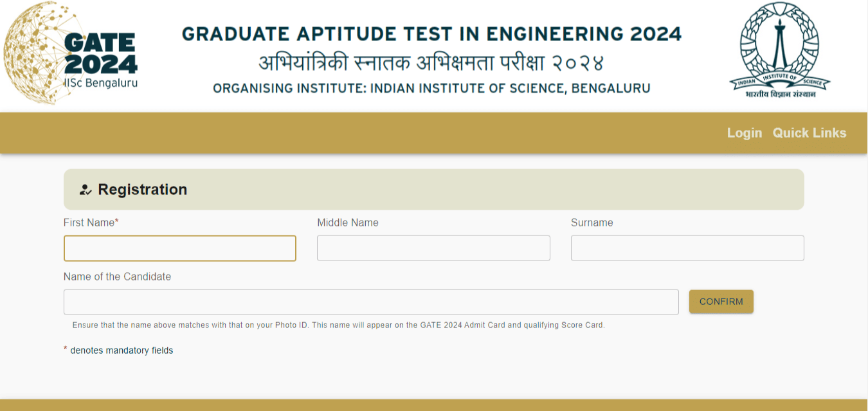Click the First Name label
868x411 pixels.
click(90, 223)
